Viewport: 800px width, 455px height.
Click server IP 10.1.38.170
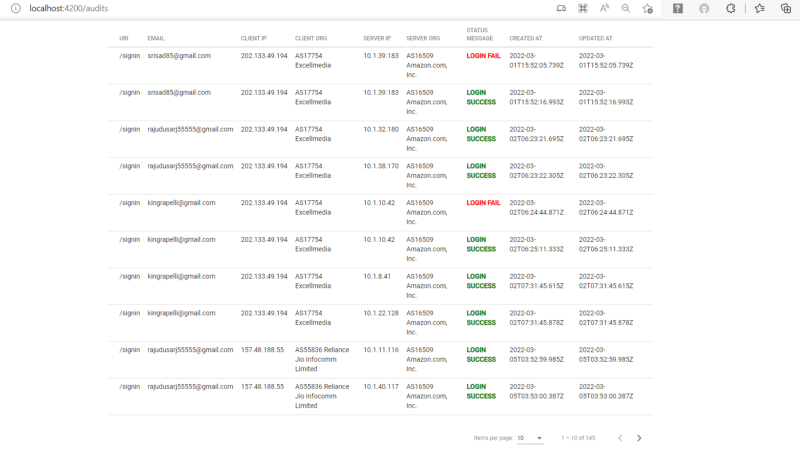(381, 166)
